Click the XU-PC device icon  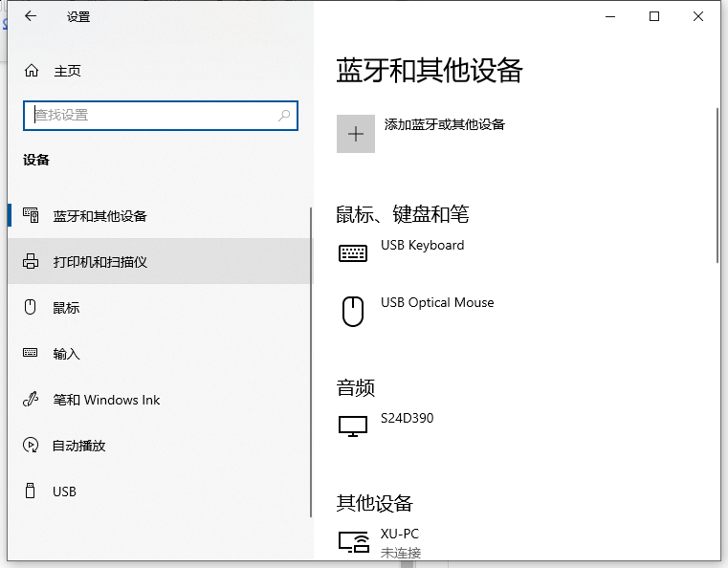353,542
